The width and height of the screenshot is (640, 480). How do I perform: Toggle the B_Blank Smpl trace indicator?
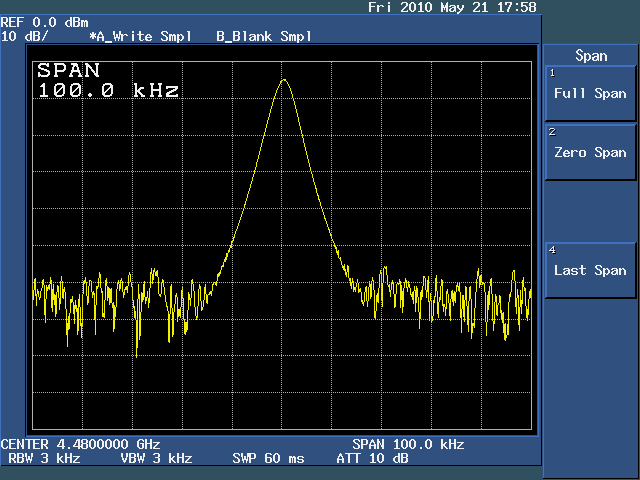click(263, 36)
